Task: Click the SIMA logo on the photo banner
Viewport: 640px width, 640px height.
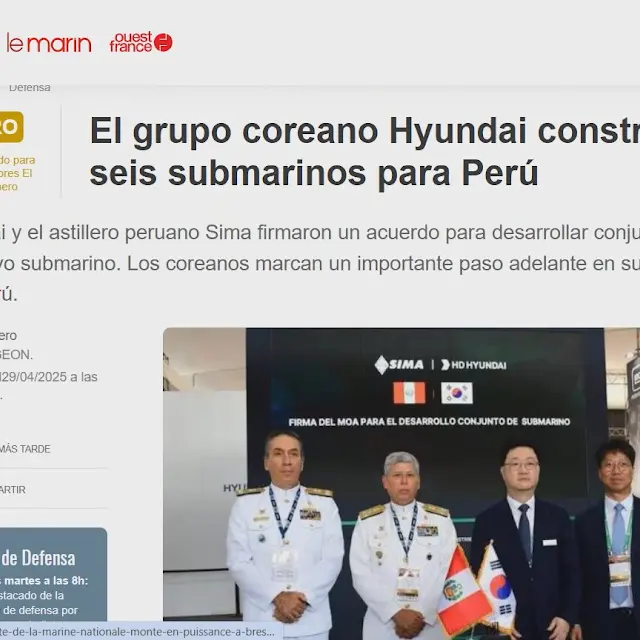Action: (399, 364)
